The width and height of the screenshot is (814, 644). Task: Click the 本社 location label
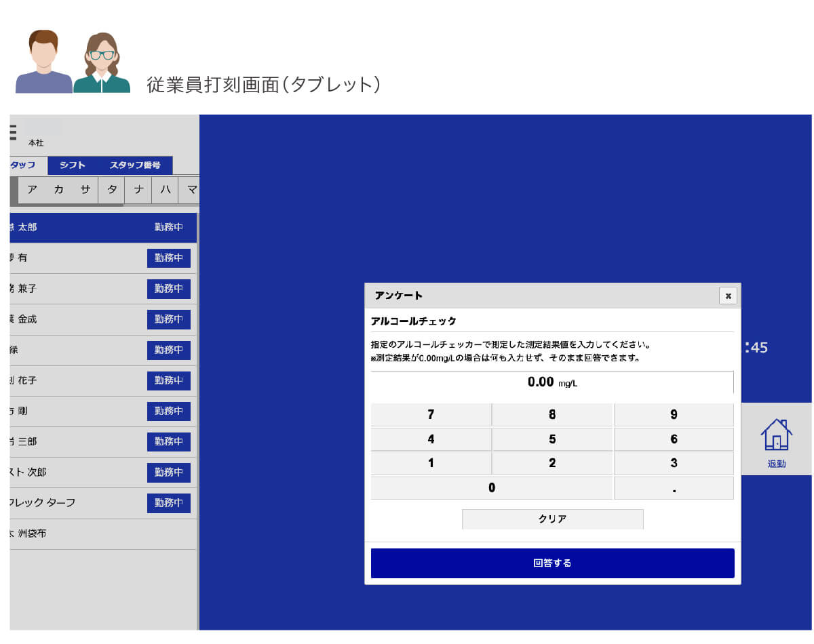36,143
